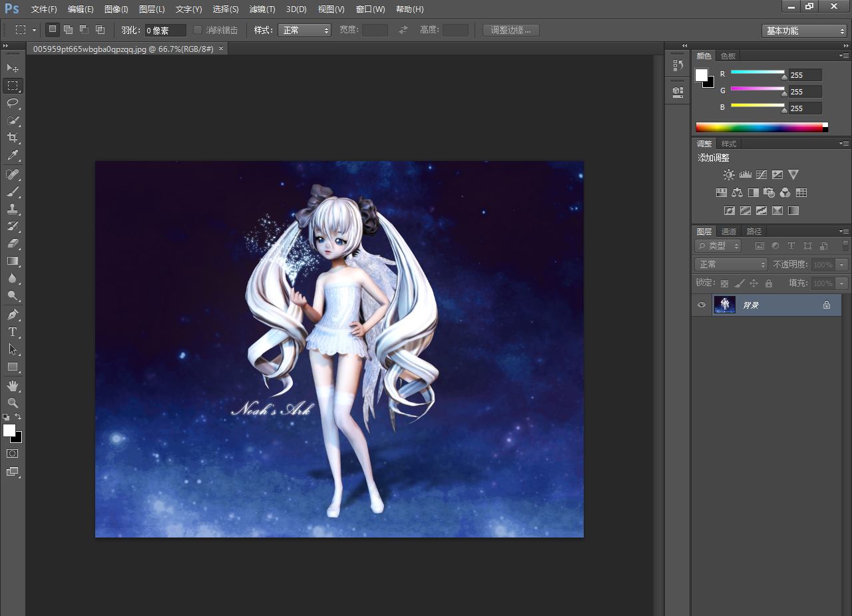Click the foreground color swatch in Color panel
Image resolution: width=852 pixels, height=616 pixels.
pyautogui.click(x=702, y=75)
